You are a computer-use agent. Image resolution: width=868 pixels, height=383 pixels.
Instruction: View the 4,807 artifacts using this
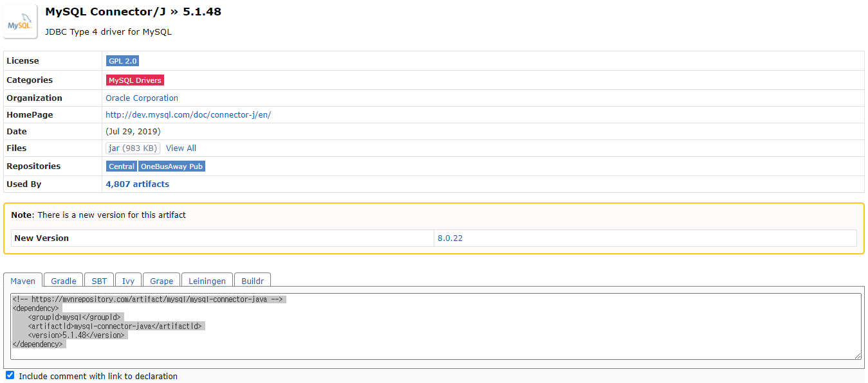tap(138, 184)
